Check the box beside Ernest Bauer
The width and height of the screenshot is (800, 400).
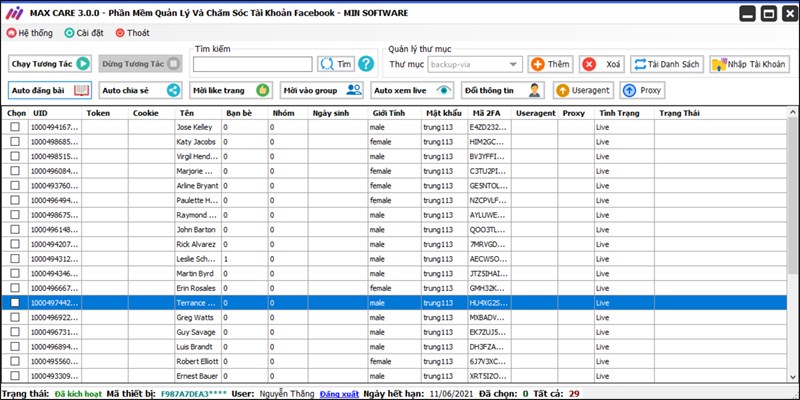click(15, 375)
